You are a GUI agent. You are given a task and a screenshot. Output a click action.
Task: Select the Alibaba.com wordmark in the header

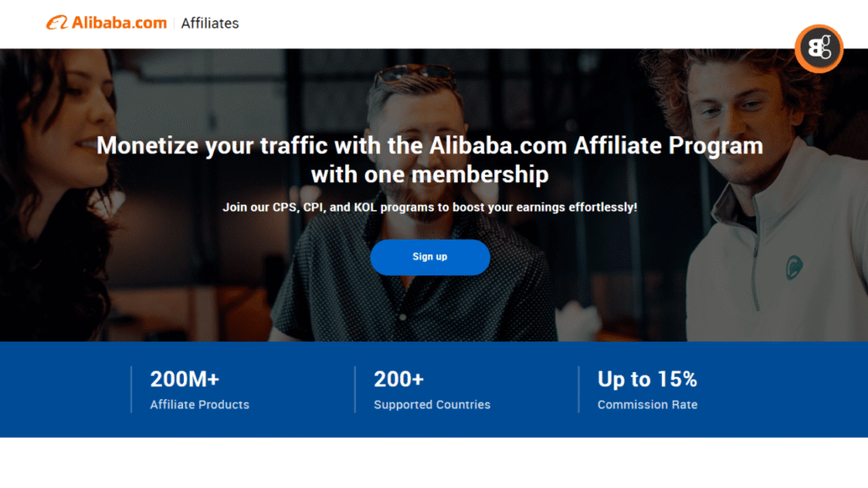coord(119,24)
